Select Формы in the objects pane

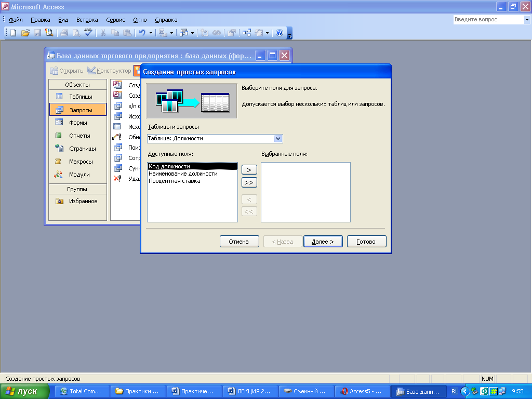pyautogui.click(x=78, y=123)
